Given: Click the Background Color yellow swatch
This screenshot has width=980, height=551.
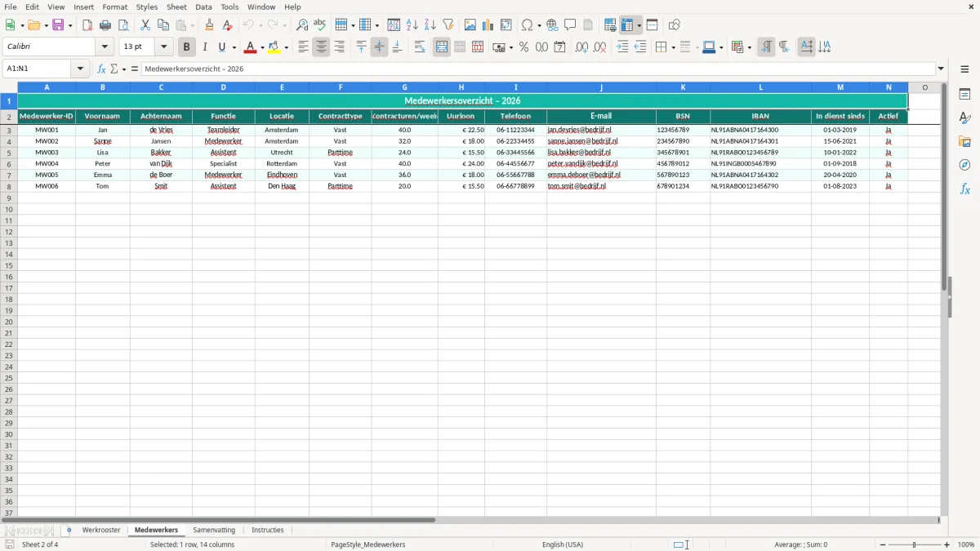Looking at the screenshot, I should (x=274, y=47).
